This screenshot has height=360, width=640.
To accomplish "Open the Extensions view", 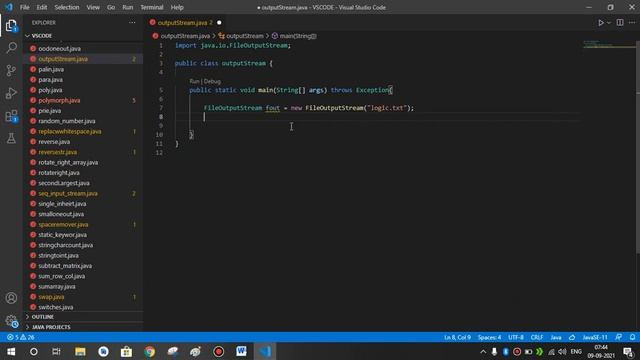I will coord(11,116).
